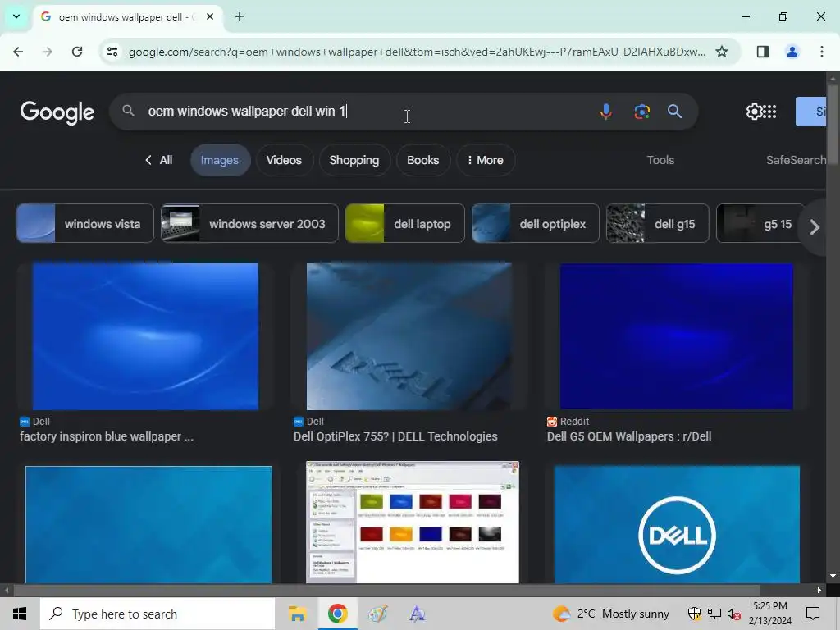Click the Chrome taskbar icon

(337, 614)
